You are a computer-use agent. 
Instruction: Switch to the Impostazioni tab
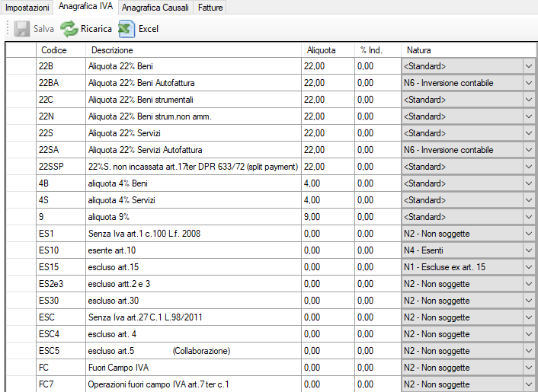click(x=27, y=7)
